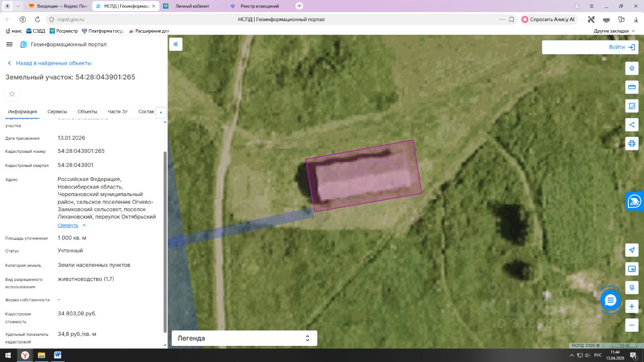Show hidden system tray icons

(x=572, y=355)
